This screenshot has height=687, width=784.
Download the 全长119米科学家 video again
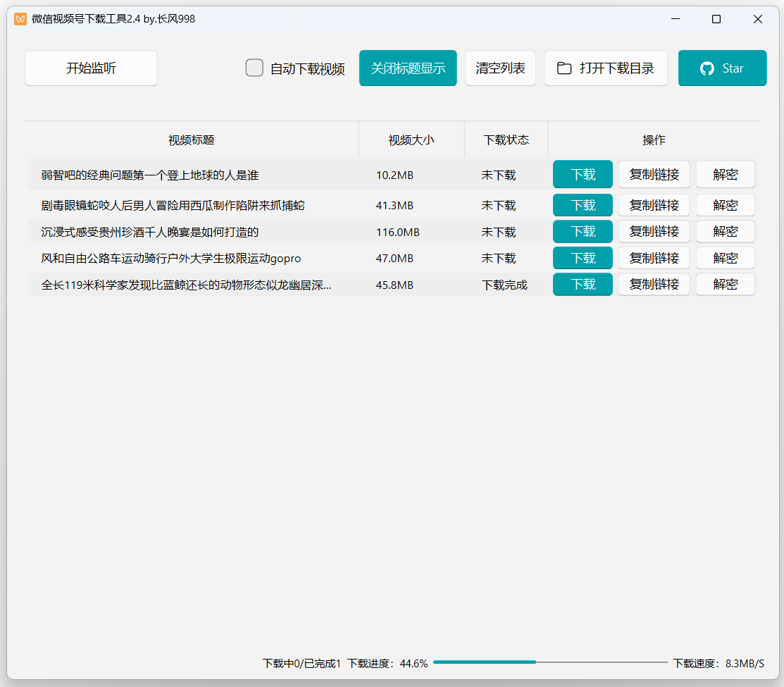point(583,284)
